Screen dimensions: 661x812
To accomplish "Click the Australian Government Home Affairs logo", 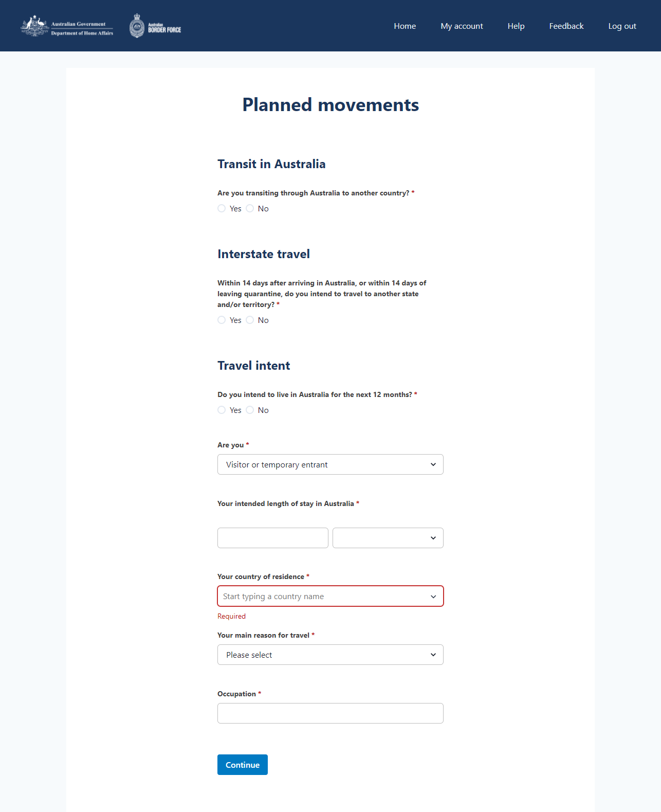I will 67,26.
